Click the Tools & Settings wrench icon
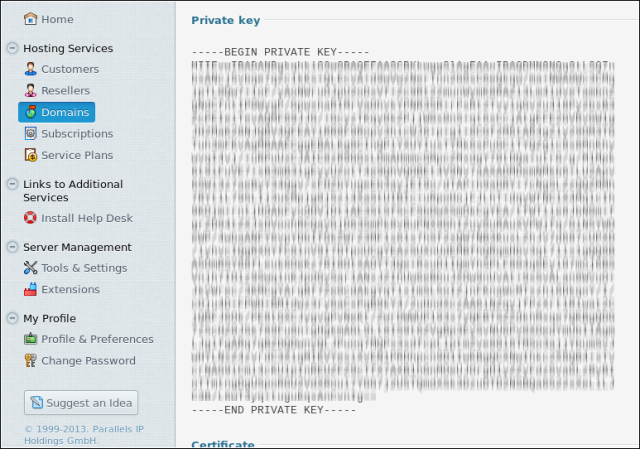The image size is (640, 449). [x=30, y=268]
